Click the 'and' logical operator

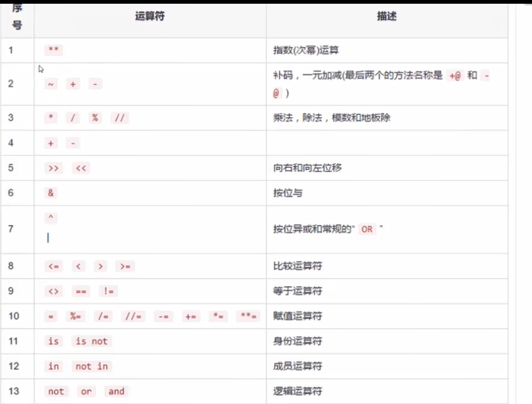116,391
